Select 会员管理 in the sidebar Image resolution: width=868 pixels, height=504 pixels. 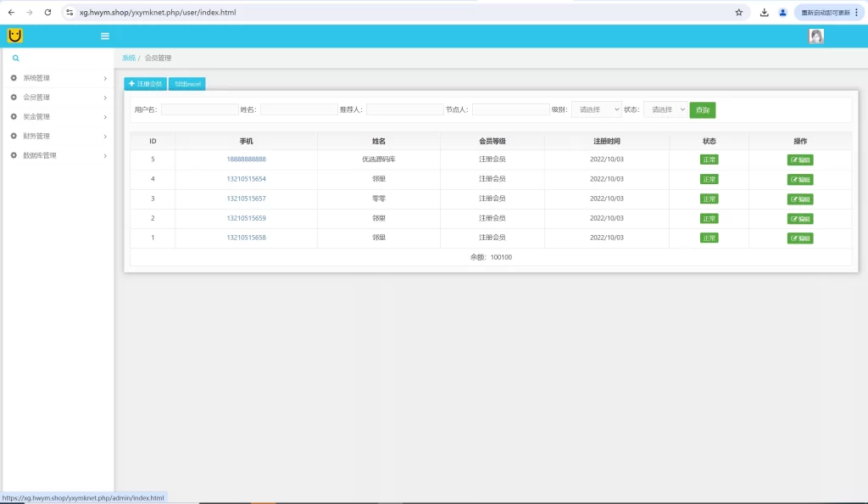58,98
